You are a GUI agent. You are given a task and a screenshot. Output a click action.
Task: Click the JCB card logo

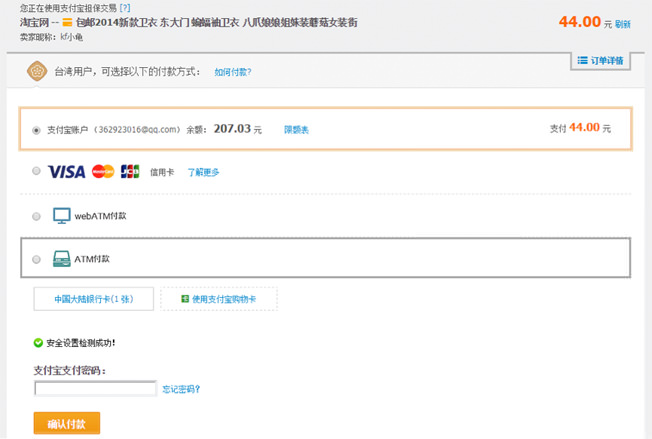[130, 171]
